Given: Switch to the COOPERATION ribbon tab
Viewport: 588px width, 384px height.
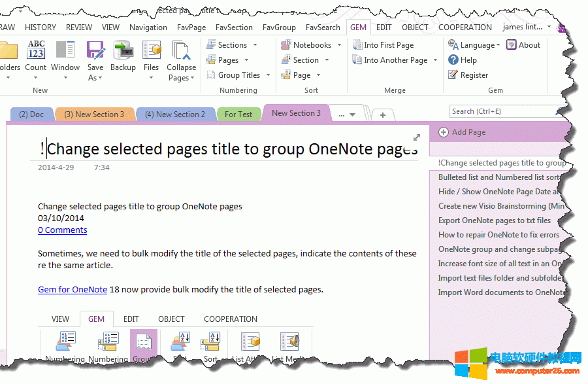Looking at the screenshot, I should tap(465, 27).
